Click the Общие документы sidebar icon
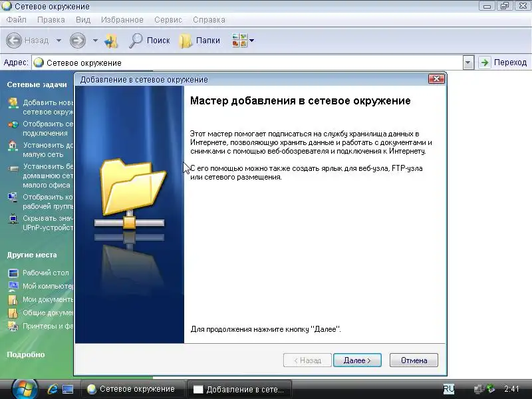532x399 pixels. tap(13, 313)
